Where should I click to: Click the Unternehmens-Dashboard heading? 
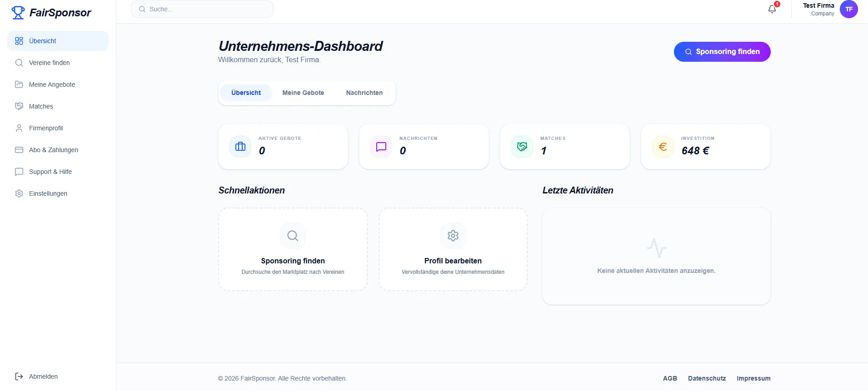300,46
